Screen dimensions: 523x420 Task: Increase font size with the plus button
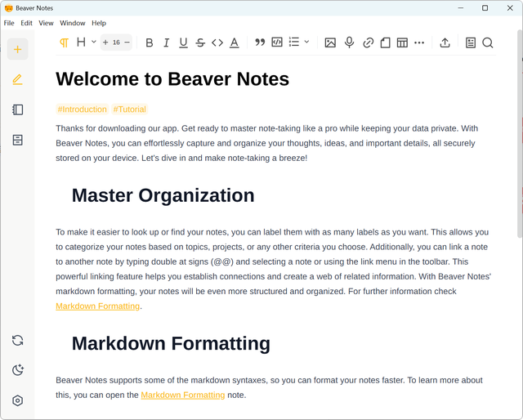point(105,42)
